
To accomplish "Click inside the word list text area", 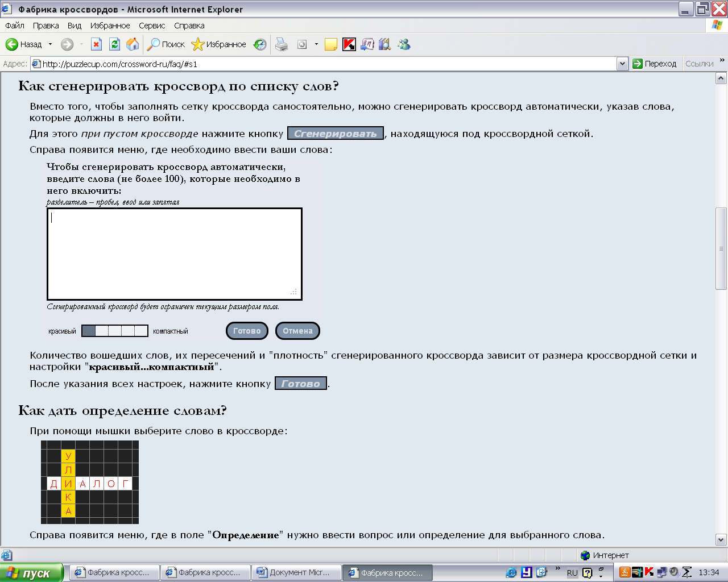I will [x=175, y=254].
